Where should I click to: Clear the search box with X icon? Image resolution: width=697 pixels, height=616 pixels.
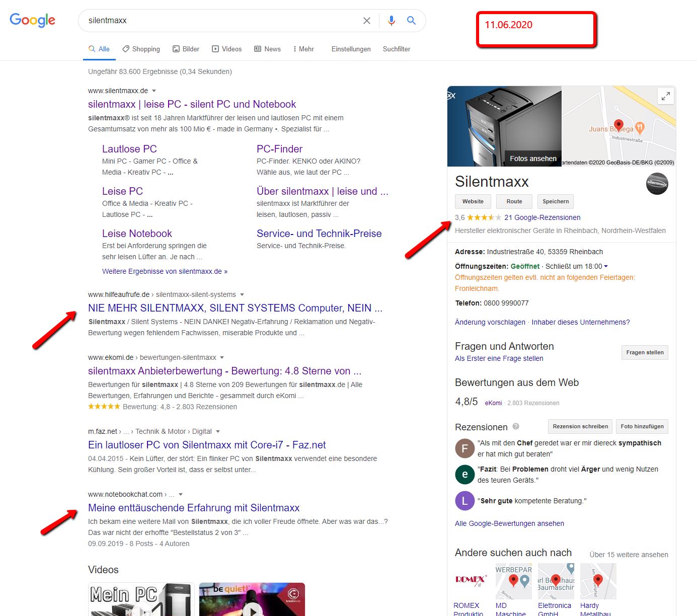(367, 21)
